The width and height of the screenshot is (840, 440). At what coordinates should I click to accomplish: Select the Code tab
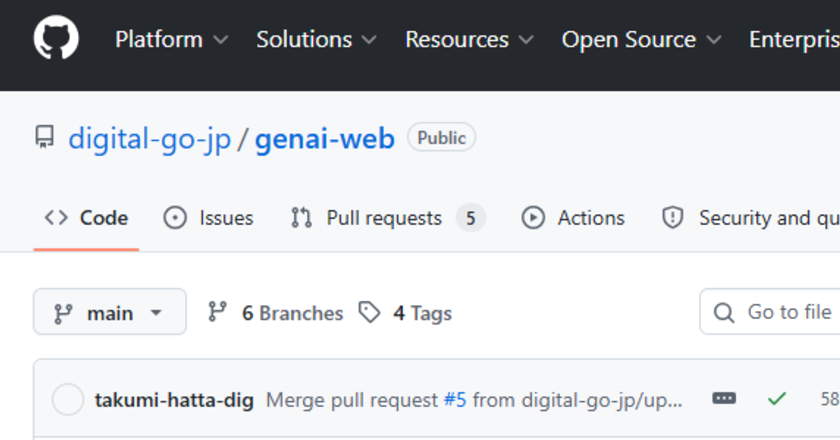87,218
